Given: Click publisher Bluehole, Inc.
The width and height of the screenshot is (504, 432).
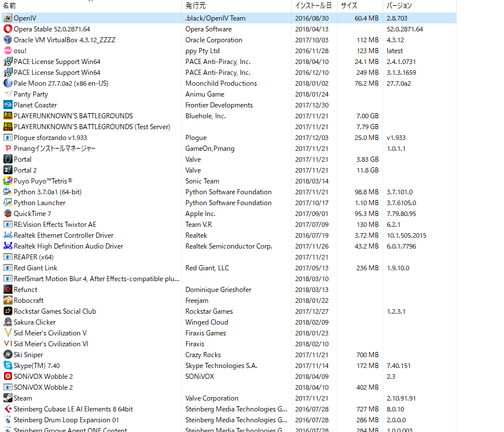Looking at the screenshot, I should point(206,116).
